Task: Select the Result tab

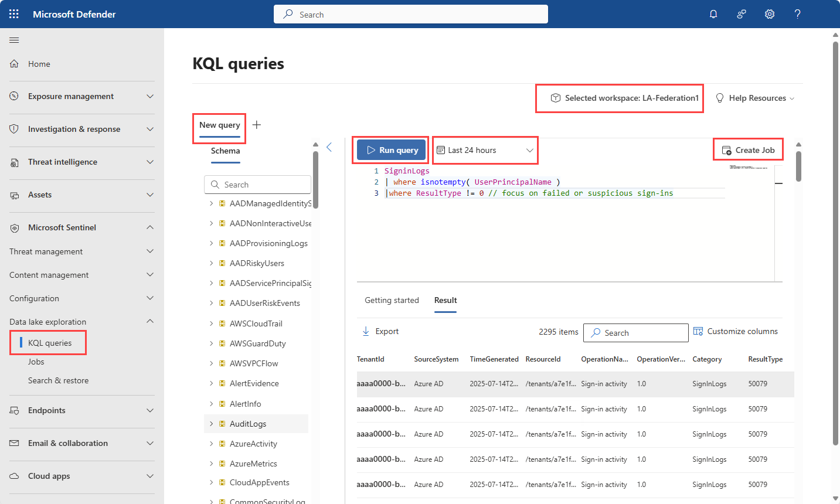Action: pos(445,300)
